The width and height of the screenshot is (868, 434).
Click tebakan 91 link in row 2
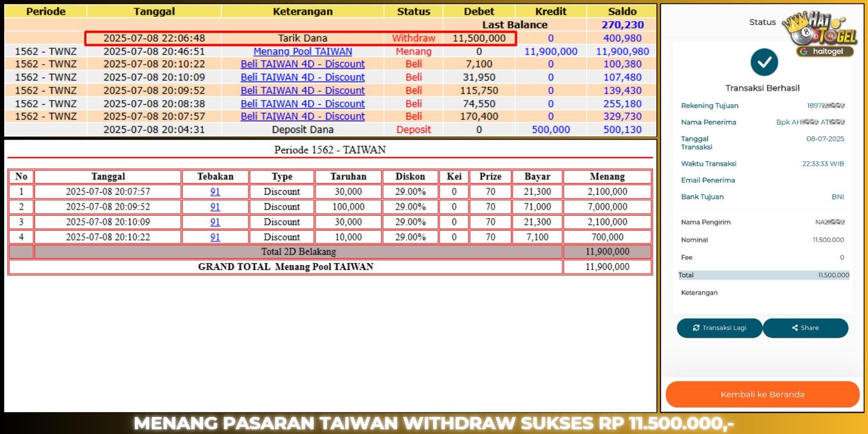point(215,207)
